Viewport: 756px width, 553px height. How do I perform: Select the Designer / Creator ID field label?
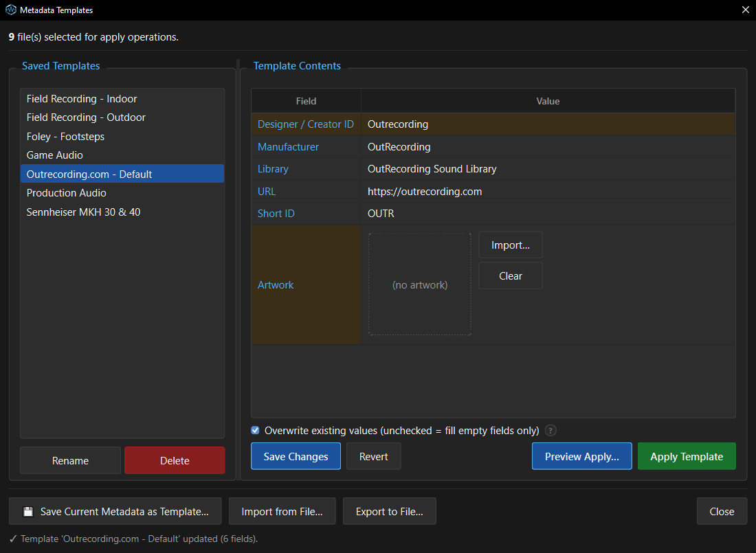[x=306, y=124]
